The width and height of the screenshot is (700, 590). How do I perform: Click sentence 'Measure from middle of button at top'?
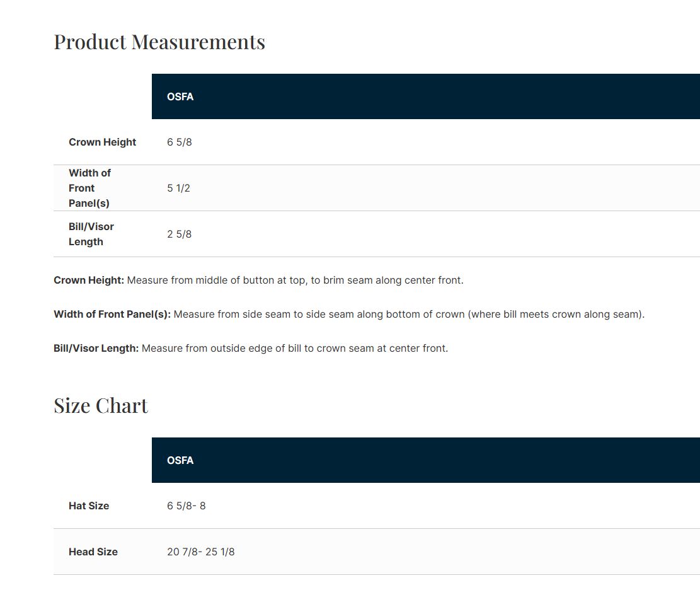click(295, 280)
